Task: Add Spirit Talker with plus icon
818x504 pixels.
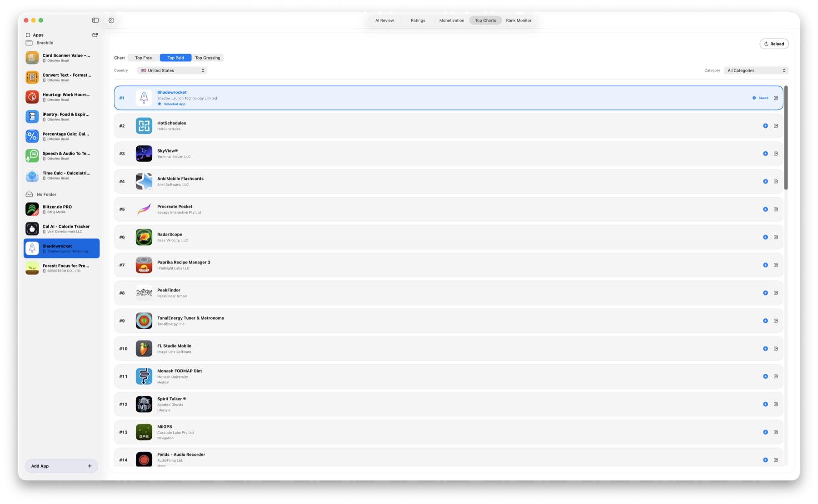Action: pos(765,404)
